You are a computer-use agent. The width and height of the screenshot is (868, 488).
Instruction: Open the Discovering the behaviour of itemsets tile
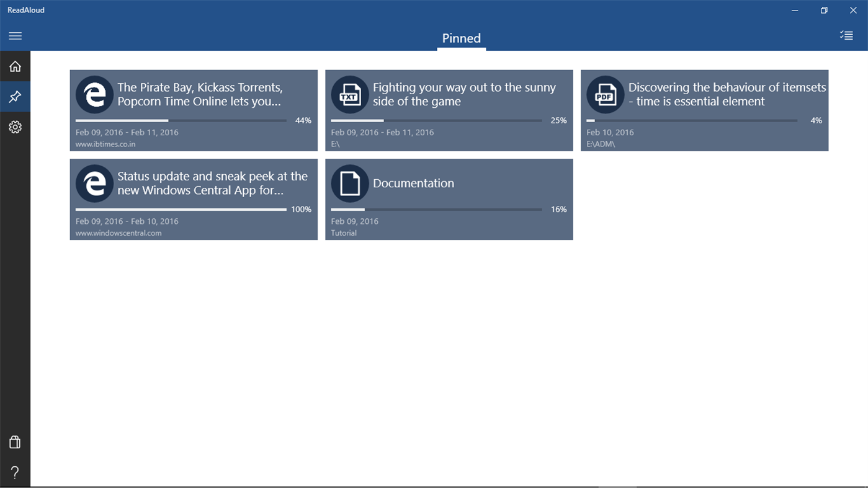click(704, 110)
